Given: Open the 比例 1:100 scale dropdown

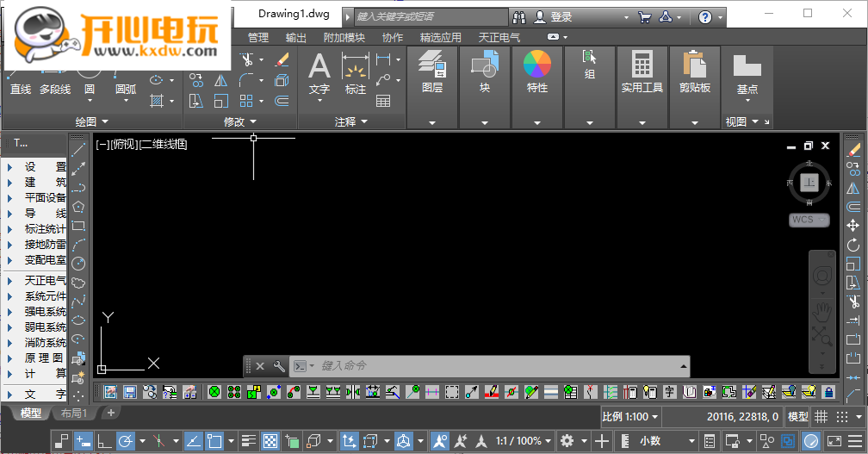Looking at the screenshot, I should [630, 417].
